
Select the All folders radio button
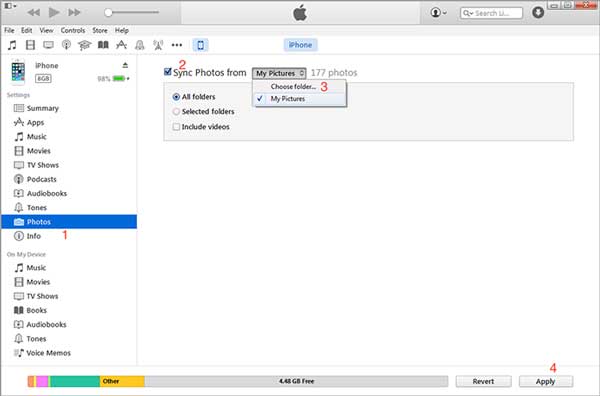176,97
